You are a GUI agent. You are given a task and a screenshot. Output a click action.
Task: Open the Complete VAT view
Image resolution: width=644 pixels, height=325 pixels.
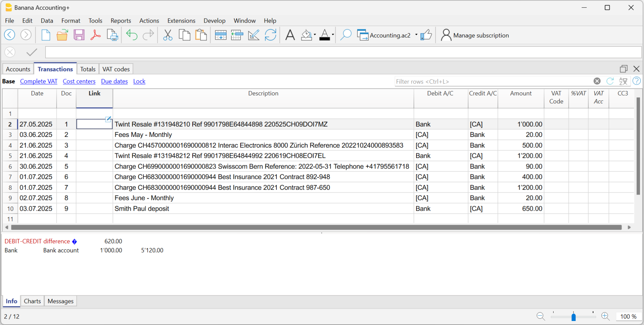click(x=39, y=81)
